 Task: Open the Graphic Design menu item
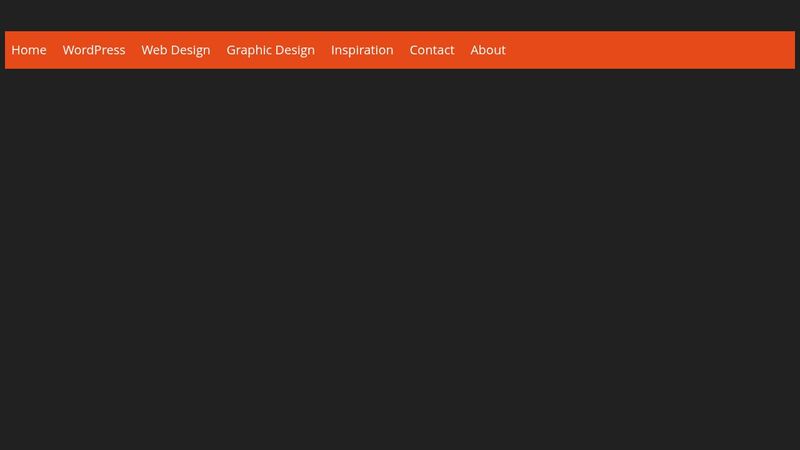(x=270, y=50)
